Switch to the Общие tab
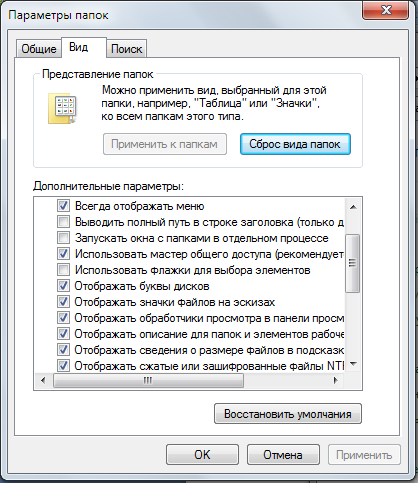 39,49
